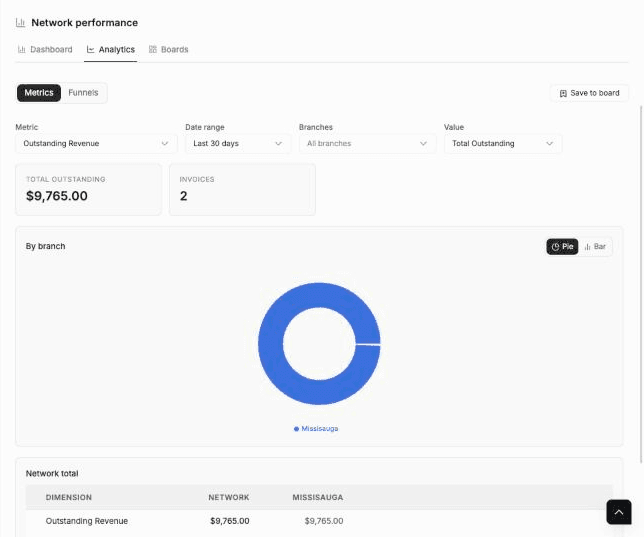Click the Mississauga legend color dot
644x537 pixels.
(x=296, y=429)
